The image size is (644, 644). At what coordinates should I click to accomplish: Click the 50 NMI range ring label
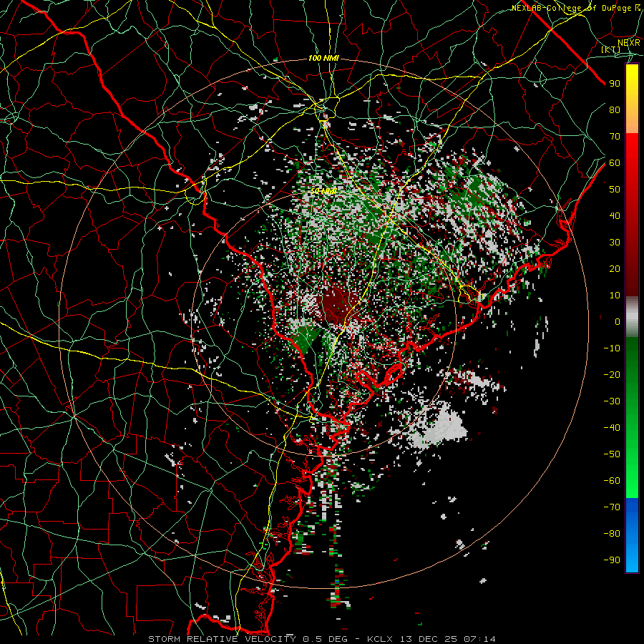323,191
